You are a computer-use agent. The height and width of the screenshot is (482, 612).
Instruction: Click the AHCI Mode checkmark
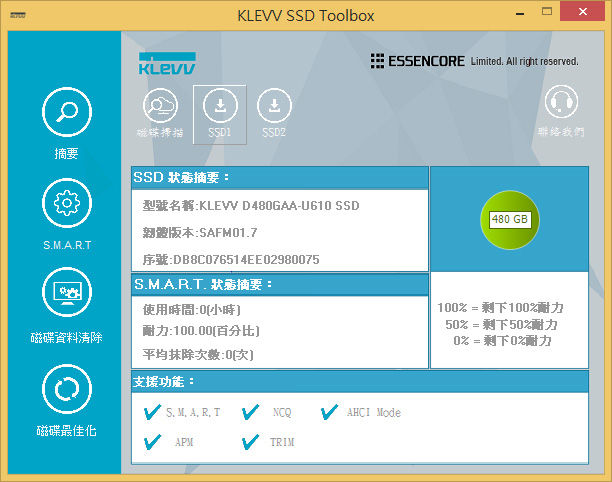(329, 412)
